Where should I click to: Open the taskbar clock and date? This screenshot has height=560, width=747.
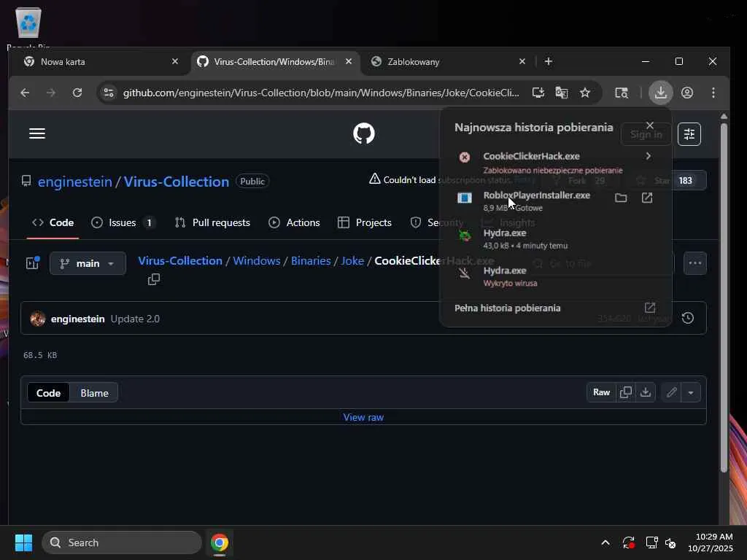711,542
